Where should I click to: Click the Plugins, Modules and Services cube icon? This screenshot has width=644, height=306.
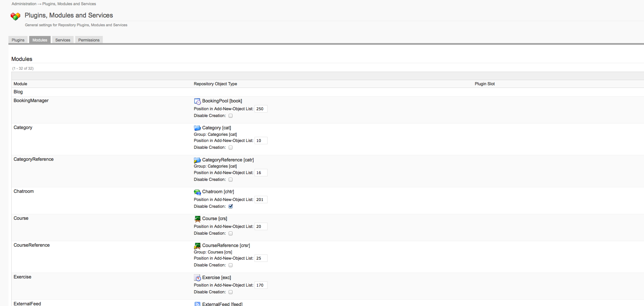click(x=16, y=16)
